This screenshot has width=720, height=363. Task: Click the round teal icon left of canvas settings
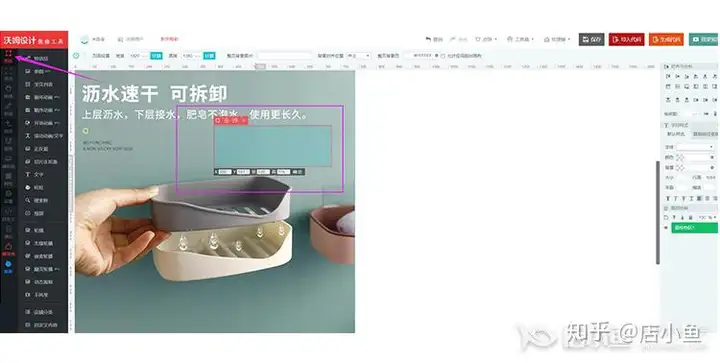click(x=76, y=56)
